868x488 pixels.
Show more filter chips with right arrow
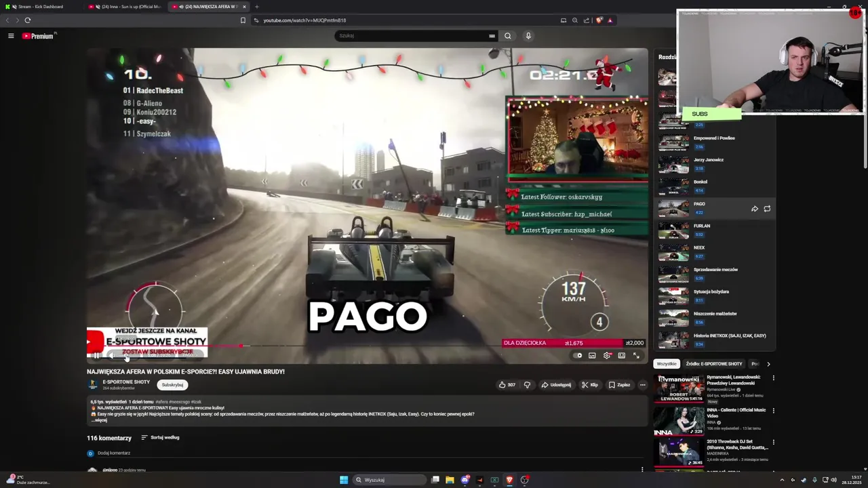[x=768, y=364]
